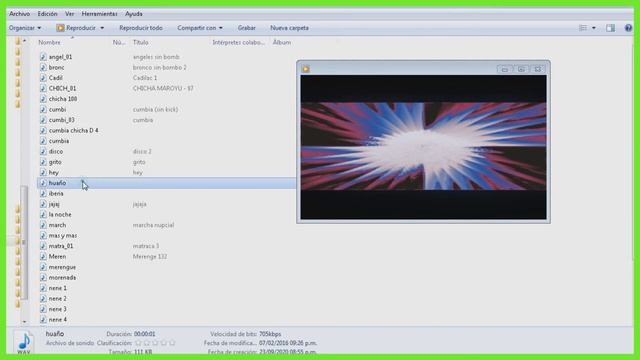Open the help icon
Screen dimensions: 640x360
pos(628,28)
